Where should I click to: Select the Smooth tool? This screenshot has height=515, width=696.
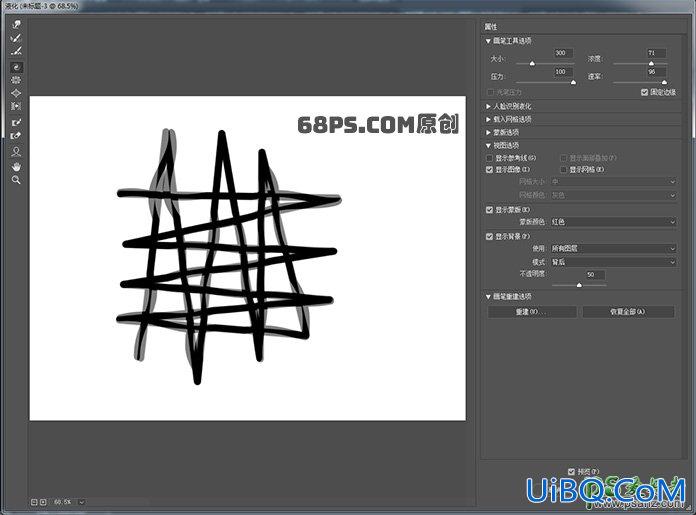16,51
